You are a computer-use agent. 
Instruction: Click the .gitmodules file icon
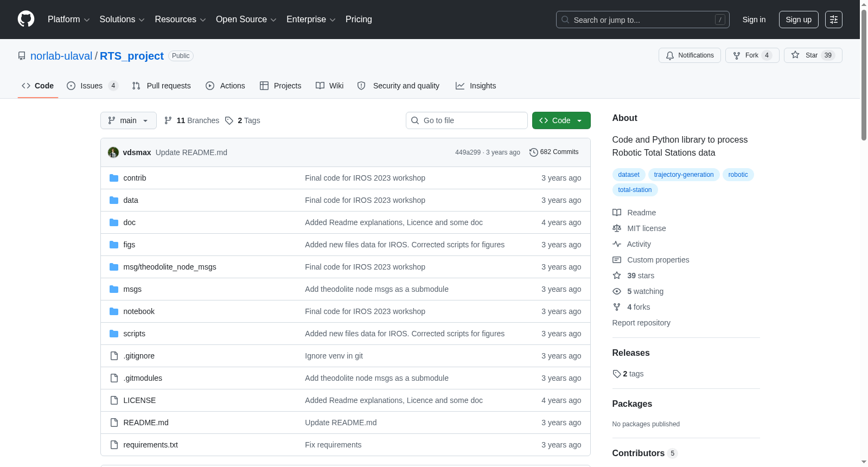[x=114, y=378]
